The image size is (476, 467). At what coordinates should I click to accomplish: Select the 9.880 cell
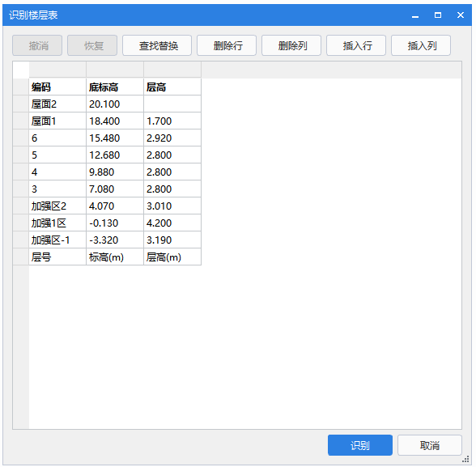[x=115, y=172]
